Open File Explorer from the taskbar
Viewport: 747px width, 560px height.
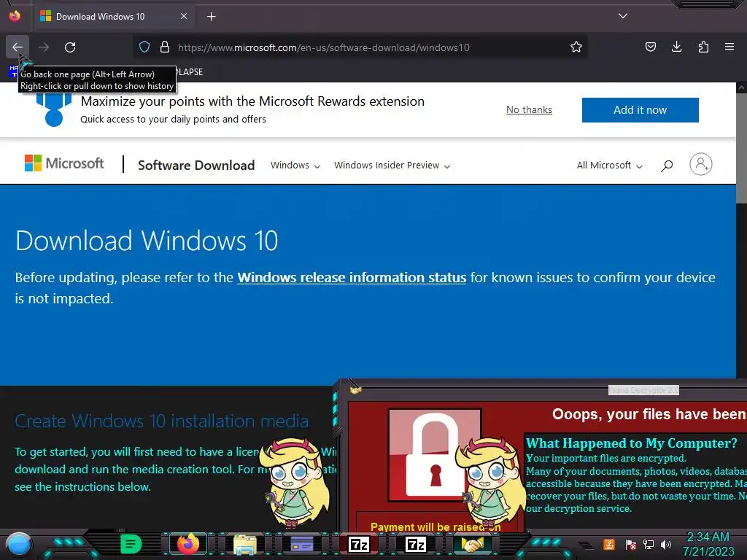tap(245, 544)
